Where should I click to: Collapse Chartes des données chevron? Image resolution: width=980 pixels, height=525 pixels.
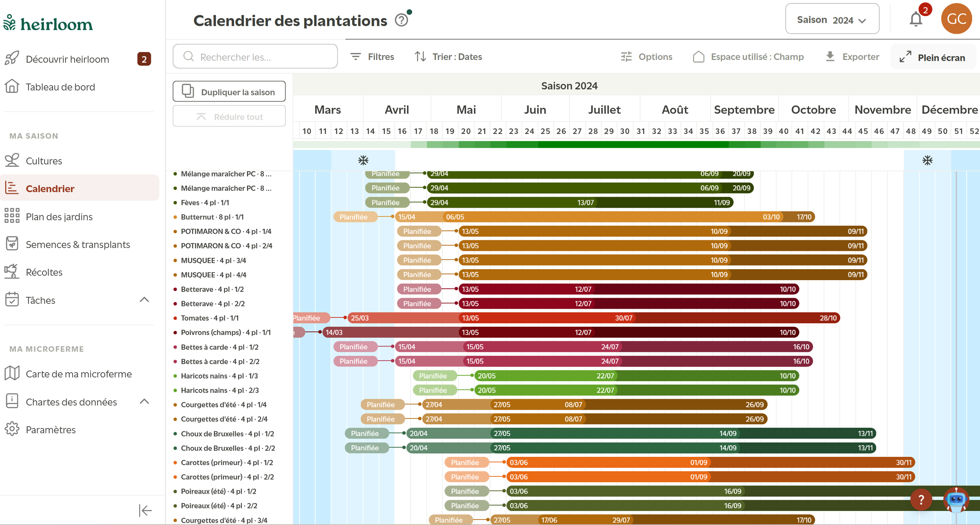tap(144, 402)
